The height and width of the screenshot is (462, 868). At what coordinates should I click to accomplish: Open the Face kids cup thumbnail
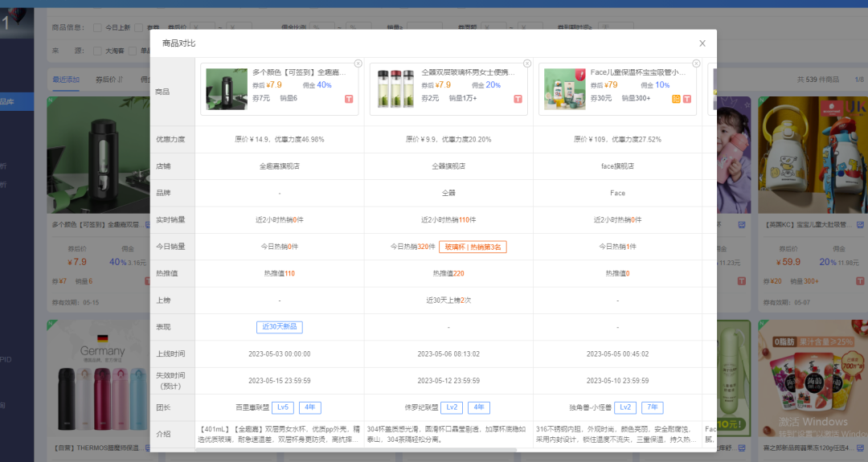click(x=565, y=89)
